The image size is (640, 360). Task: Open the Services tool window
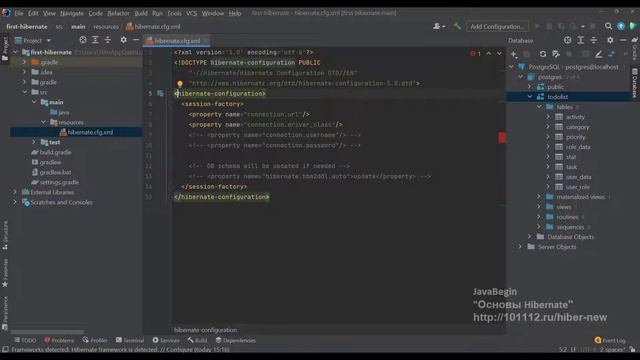pyautogui.click(x=166, y=340)
